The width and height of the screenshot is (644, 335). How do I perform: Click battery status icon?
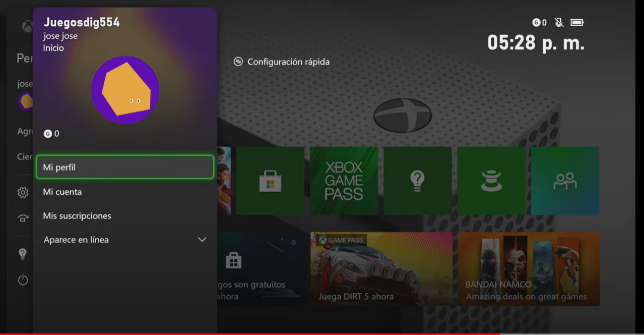coord(577,22)
